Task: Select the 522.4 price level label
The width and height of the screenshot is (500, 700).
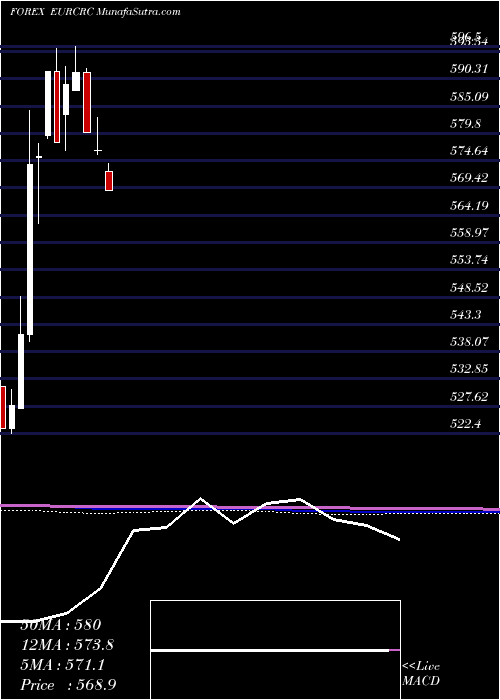Action: pyautogui.click(x=465, y=424)
